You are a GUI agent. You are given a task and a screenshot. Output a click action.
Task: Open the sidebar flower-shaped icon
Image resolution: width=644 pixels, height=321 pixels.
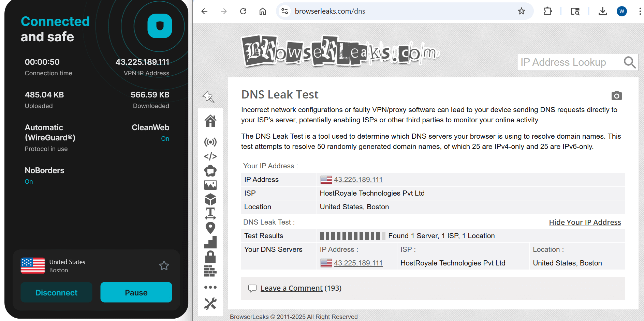[210, 171]
